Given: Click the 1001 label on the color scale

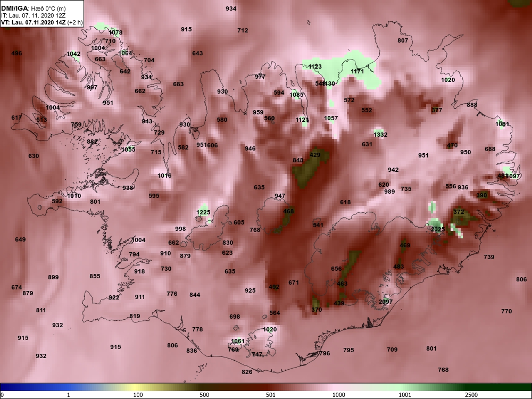Looking at the screenshot, I should (x=405, y=395).
